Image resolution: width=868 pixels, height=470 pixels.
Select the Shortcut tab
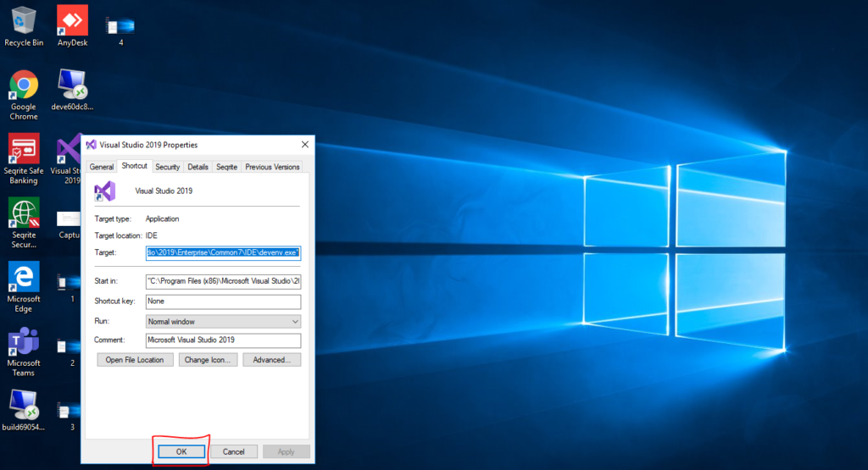click(x=135, y=166)
